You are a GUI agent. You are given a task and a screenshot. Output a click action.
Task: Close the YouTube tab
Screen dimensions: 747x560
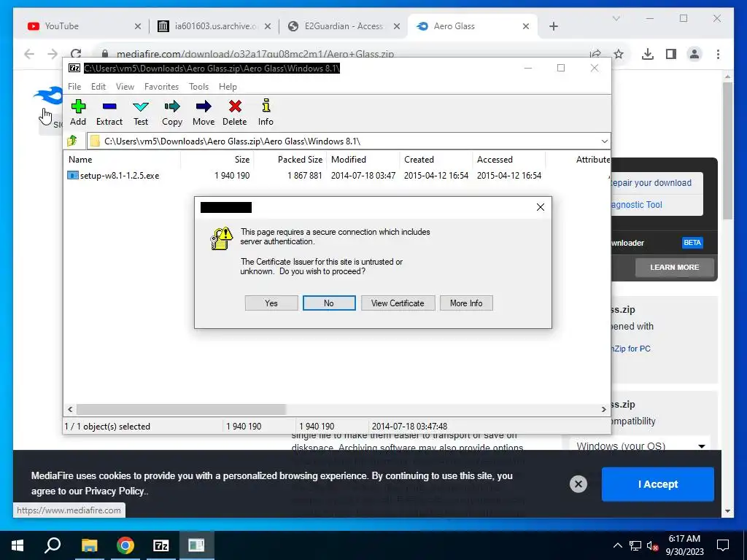(138, 26)
